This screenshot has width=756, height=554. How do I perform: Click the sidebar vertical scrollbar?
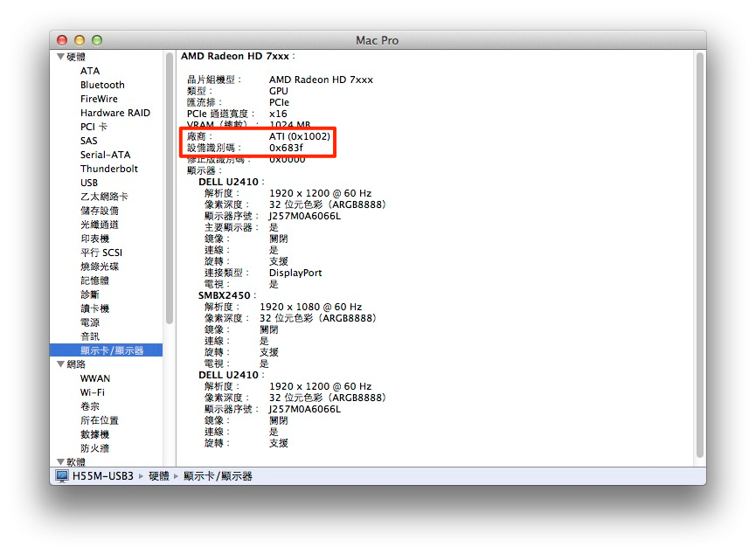click(x=170, y=188)
